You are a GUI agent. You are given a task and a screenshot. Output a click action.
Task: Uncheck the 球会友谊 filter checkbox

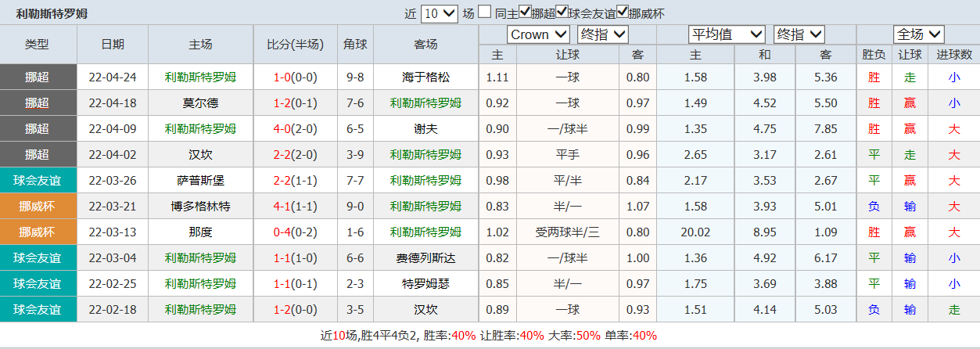click(x=562, y=12)
